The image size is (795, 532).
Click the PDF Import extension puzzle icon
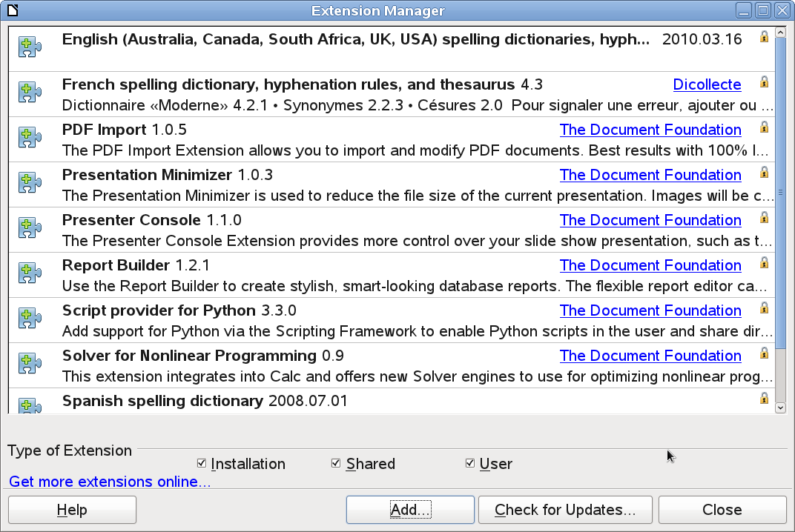click(x=30, y=137)
